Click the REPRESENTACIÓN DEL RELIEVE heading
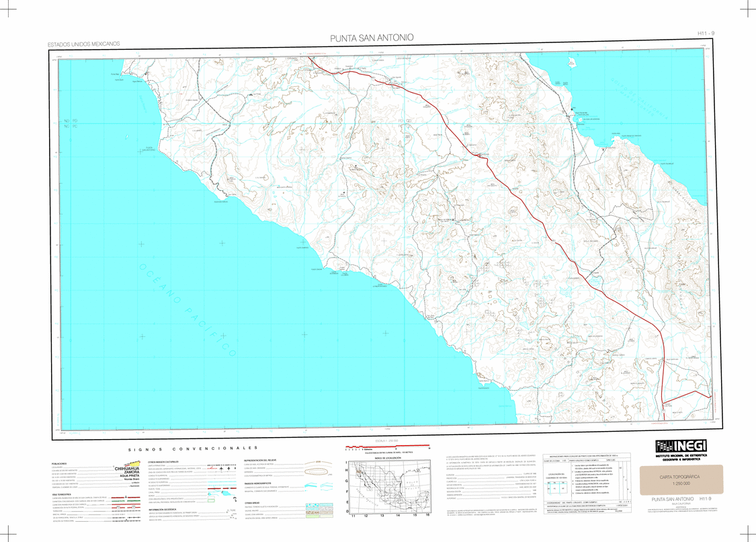The height and width of the screenshot is (542, 756). pos(259,461)
